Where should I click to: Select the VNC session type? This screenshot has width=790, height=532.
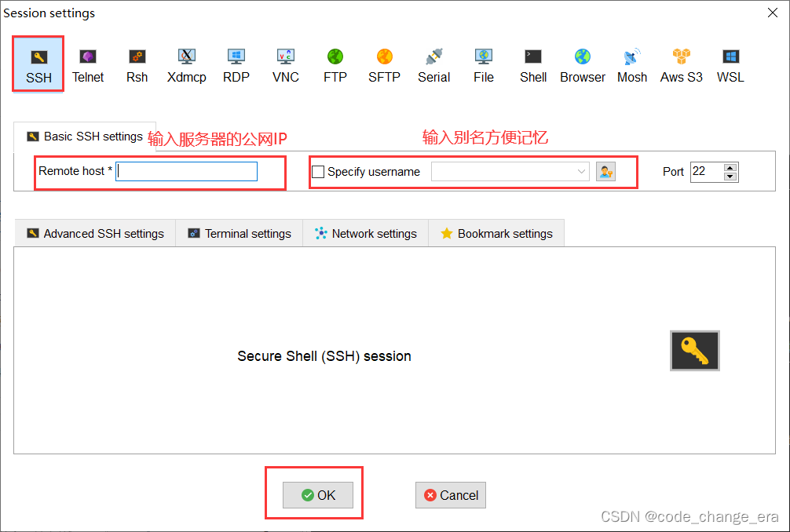(286, 66)
